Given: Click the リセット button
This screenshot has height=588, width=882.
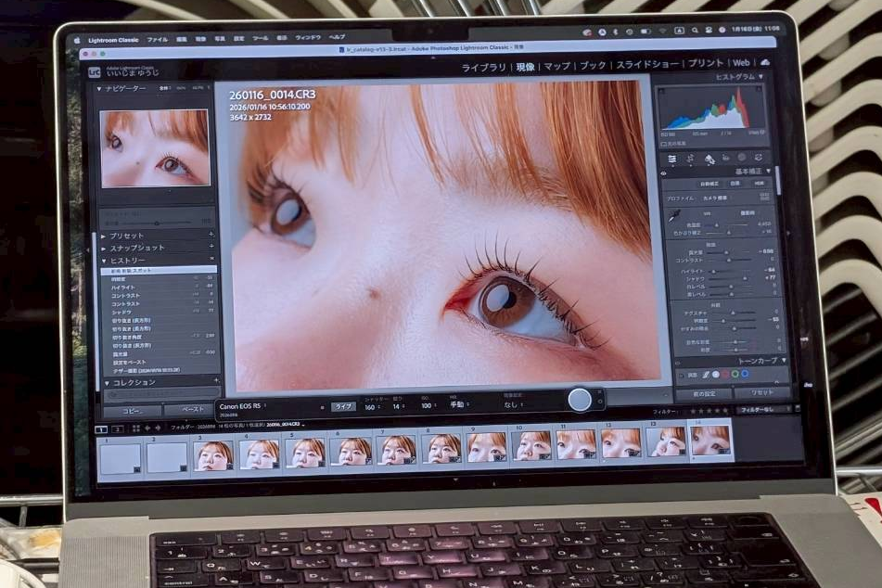Looking at the screenshot, I should coord(761,393).
